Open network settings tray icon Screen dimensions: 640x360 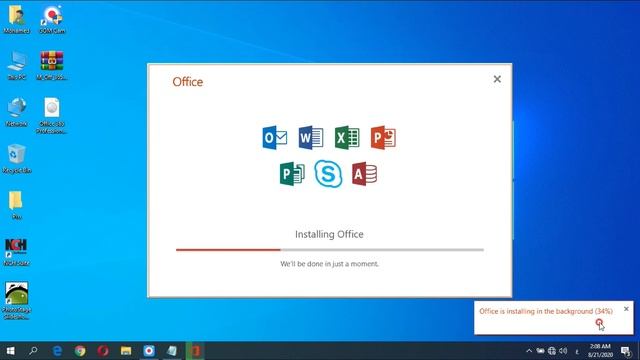tap(552, 351)
